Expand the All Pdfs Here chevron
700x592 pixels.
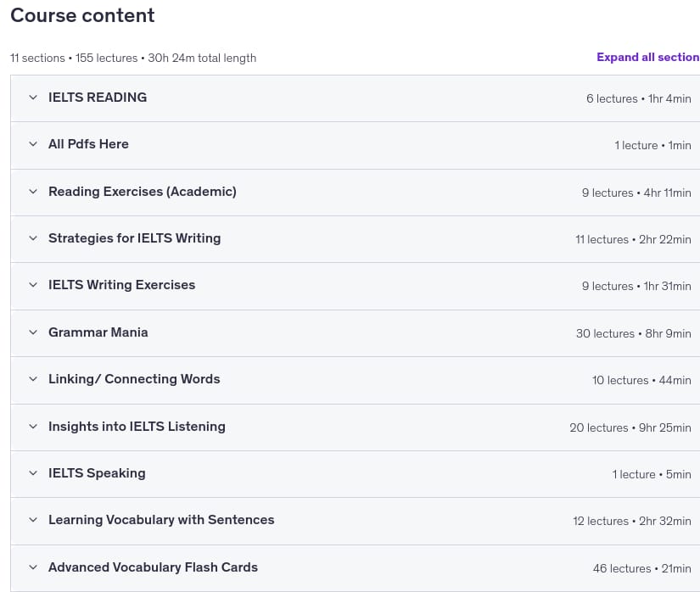pos(33,144)
